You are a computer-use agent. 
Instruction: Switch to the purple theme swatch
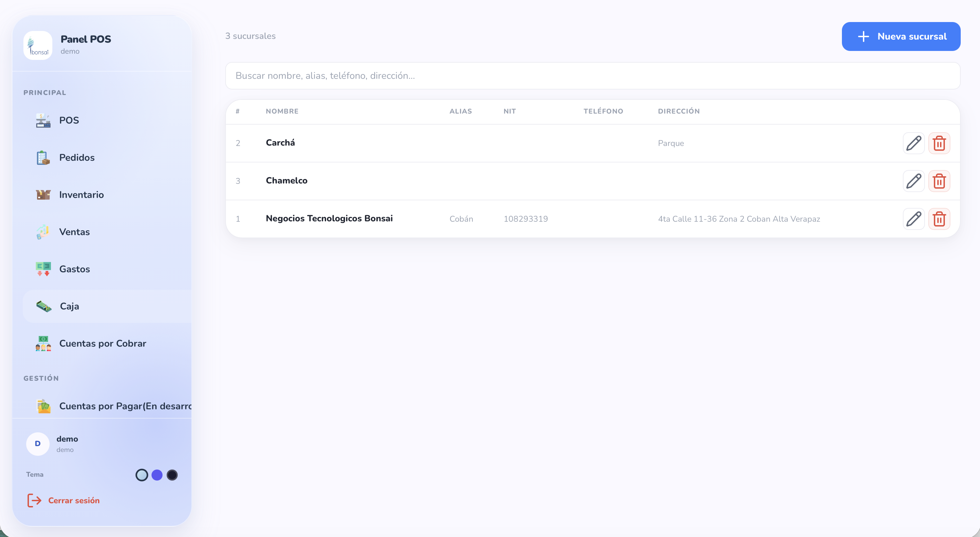[x=157, y=475]
